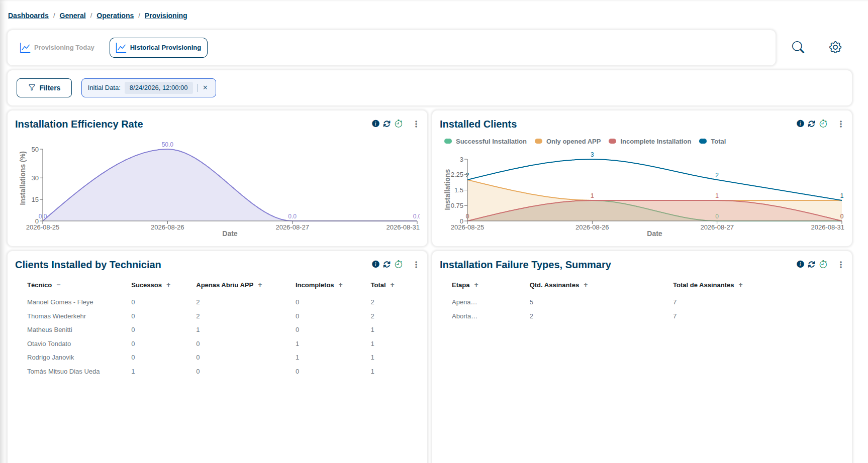Viewport: 868px width, 463px height.
Task: Toggle Incomplete Installation legend series
Action: point(650,142)
